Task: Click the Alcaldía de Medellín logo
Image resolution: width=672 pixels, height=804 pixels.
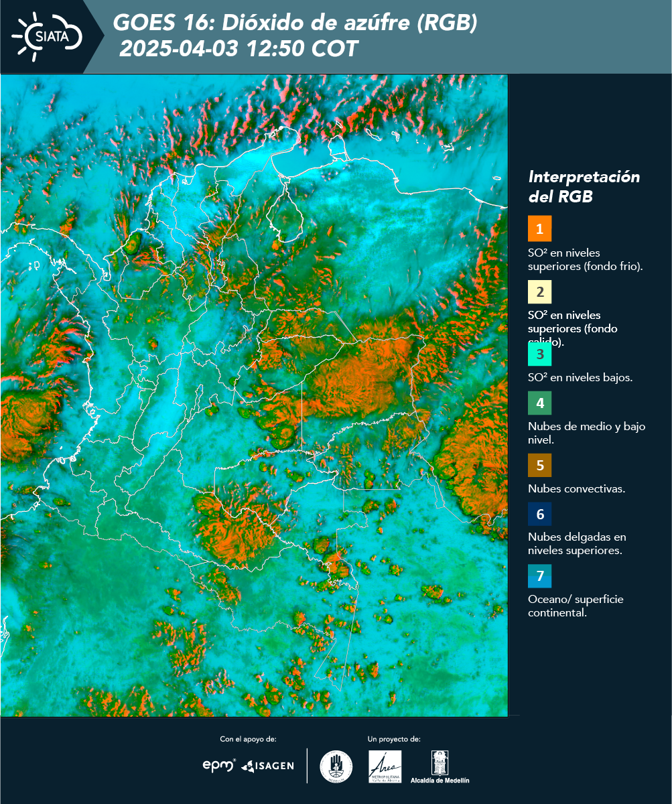Action: [x=440, y=766]
